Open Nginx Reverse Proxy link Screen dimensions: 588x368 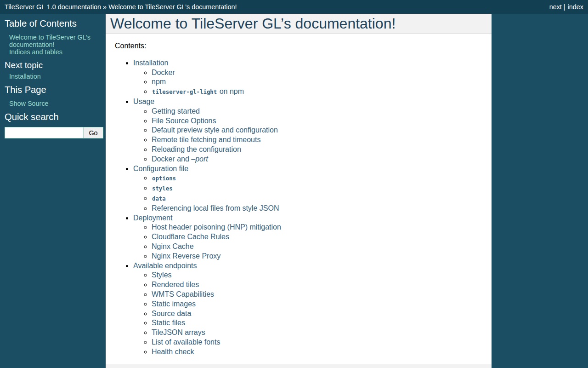186,256
